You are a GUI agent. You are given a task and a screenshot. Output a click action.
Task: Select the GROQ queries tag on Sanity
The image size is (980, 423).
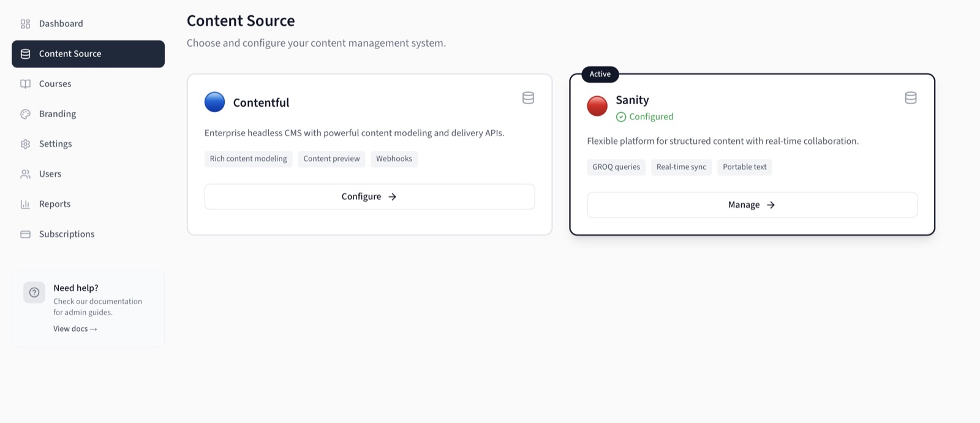point(616,167)
